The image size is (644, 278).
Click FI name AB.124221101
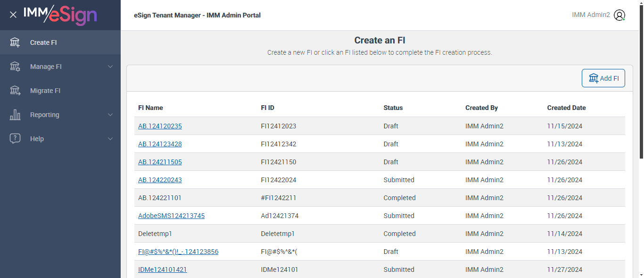pos(160,198)
